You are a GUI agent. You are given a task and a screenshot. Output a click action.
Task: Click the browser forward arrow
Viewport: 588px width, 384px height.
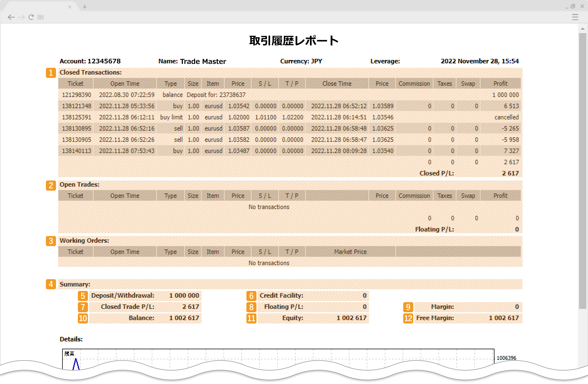(21, 17)
